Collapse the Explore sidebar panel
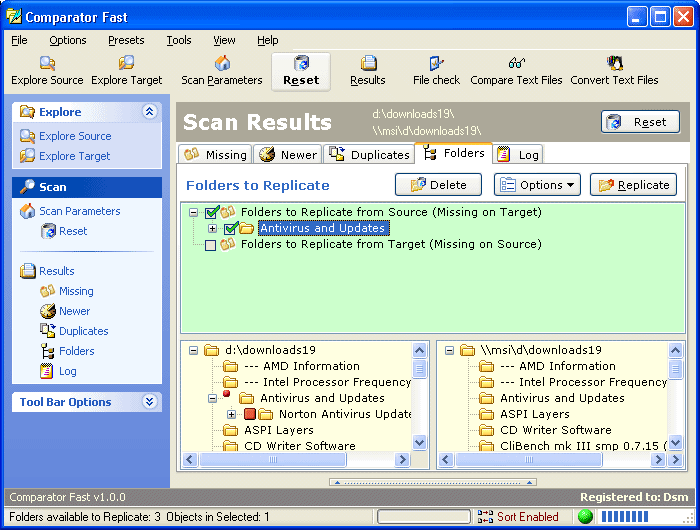Image resolution: width=700 pixels, height=530 pixels. [150, 112]
